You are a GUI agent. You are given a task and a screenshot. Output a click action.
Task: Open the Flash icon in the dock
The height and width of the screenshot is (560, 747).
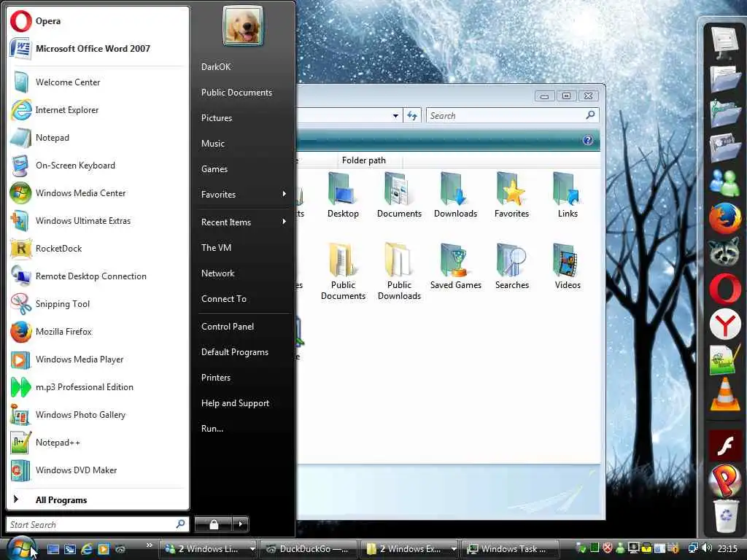tap(724, 446)
